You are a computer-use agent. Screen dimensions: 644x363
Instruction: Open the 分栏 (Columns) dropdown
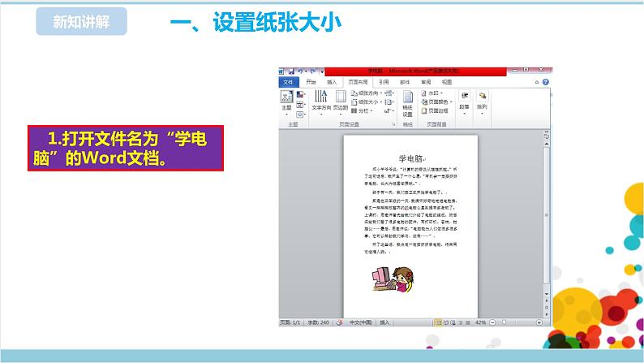[362, 111]
